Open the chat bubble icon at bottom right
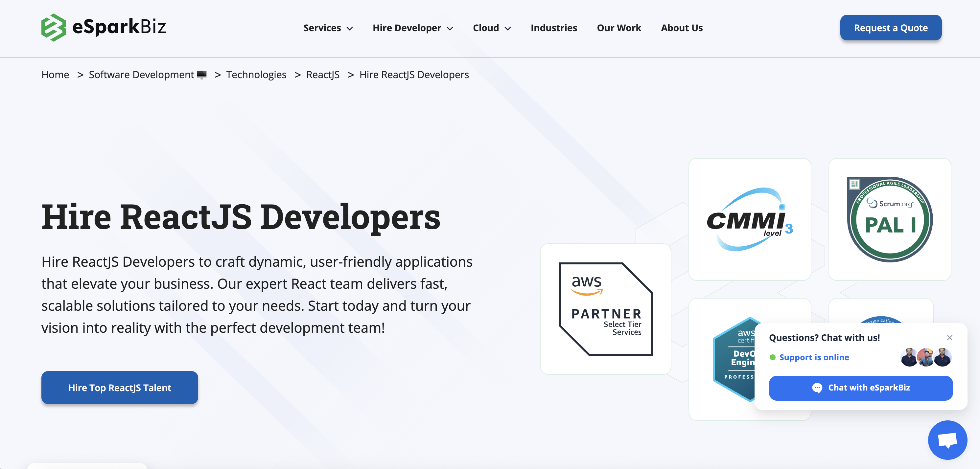The width and height of the screenshot is (980, 469). [x=948, y=440]
